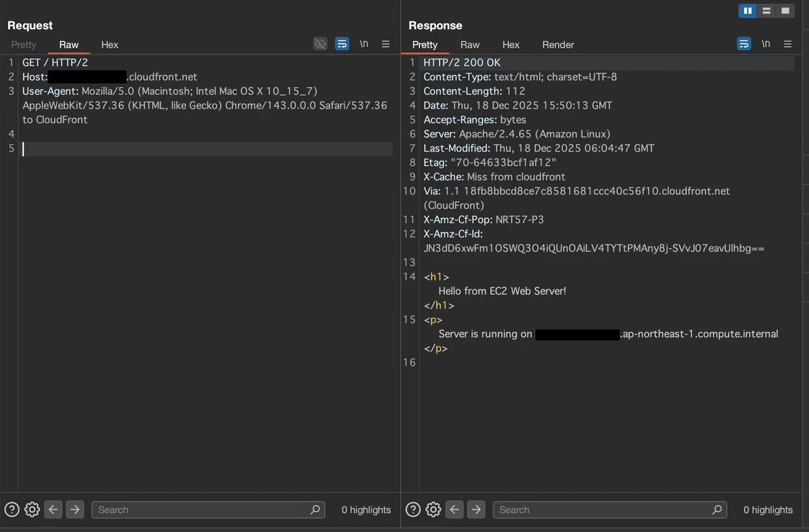
Task: Select Render tab in Response pane
Action: click(x=558, y=45)
